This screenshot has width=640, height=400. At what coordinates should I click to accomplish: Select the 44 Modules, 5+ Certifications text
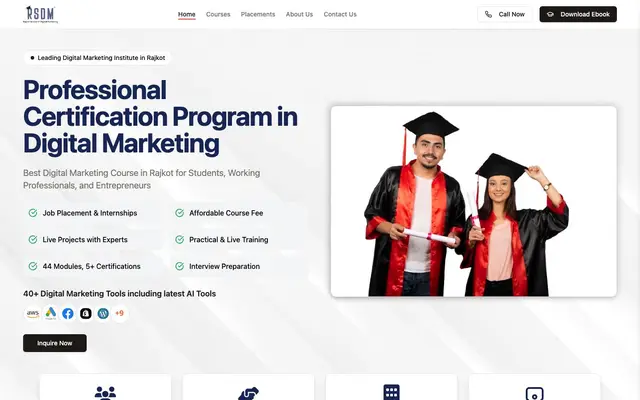tap(91, 266)
